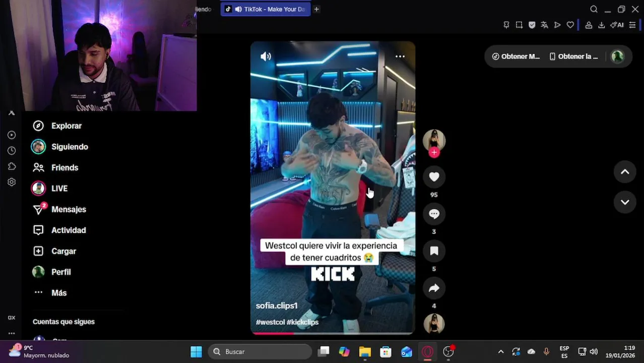Click the taskbar Buscar search field
This screenshot has width=644, height=363.
click(x=260, y=351)
